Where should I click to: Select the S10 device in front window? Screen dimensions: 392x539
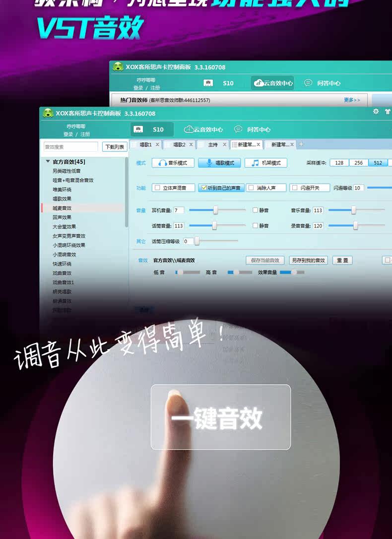pos(152,129)
